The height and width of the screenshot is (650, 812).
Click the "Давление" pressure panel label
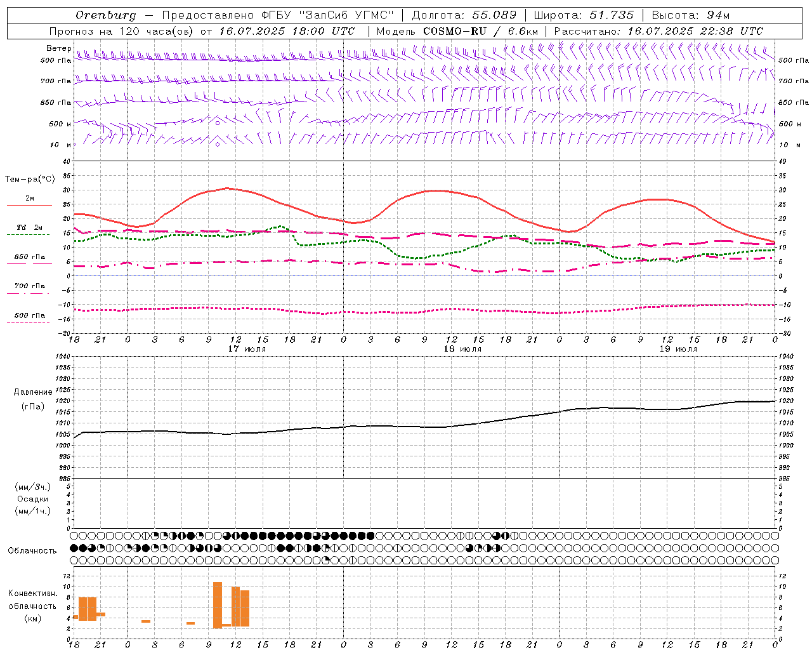(32, 392)
